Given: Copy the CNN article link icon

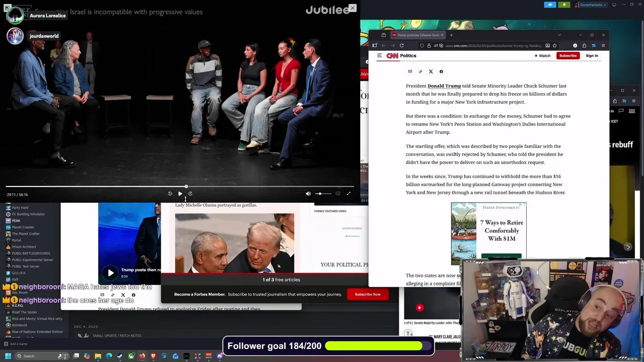Looking at the screenshot, I should [421, 71].
